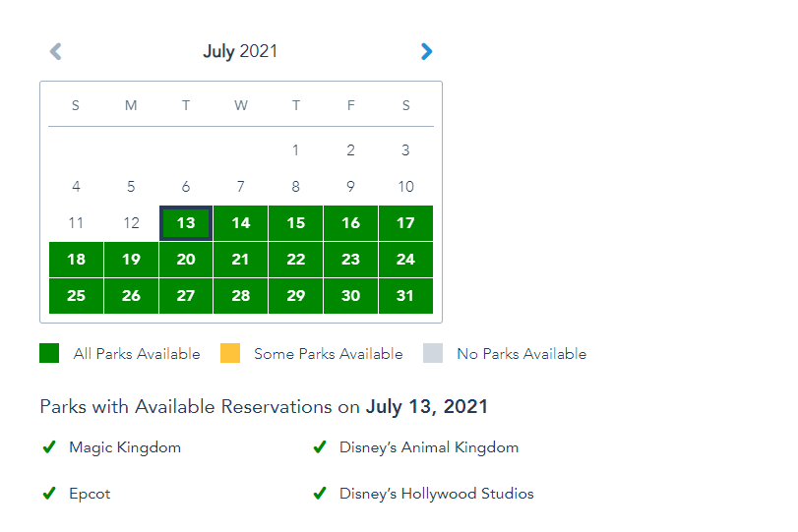This screenshot has height=532, width=798.
Task: Choose July 14 date cell
Action: (241, 223)
